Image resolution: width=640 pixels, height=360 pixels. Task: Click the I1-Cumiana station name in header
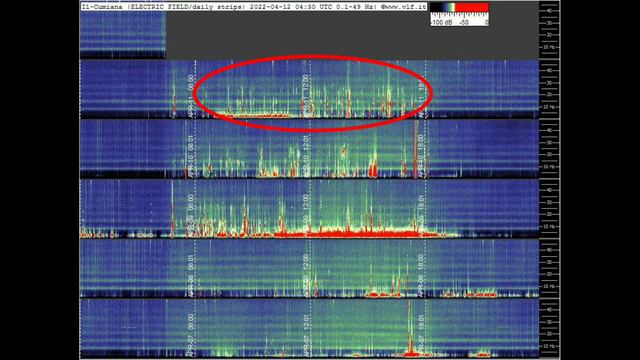[x=101, y=7]
